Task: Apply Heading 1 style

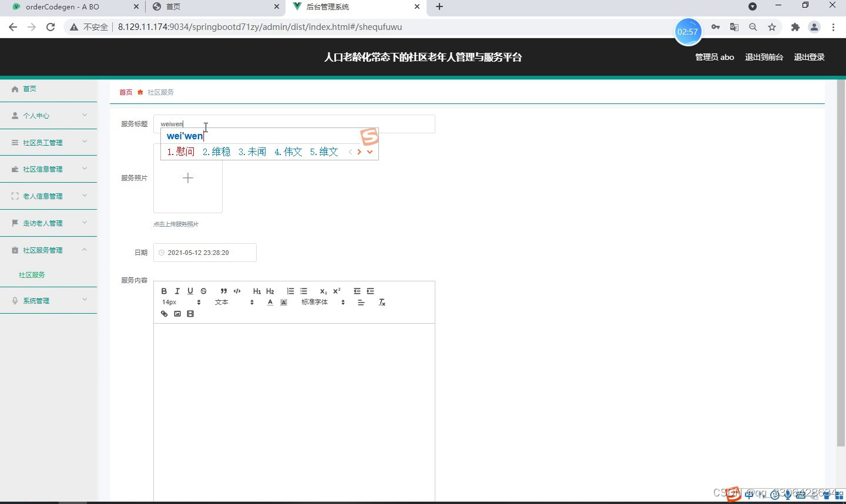Action: pyautogui.click(x=257, y=291)
